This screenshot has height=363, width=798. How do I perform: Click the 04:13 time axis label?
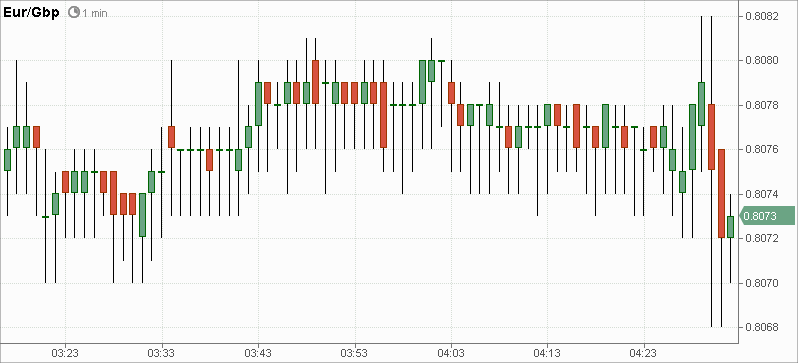547,353
